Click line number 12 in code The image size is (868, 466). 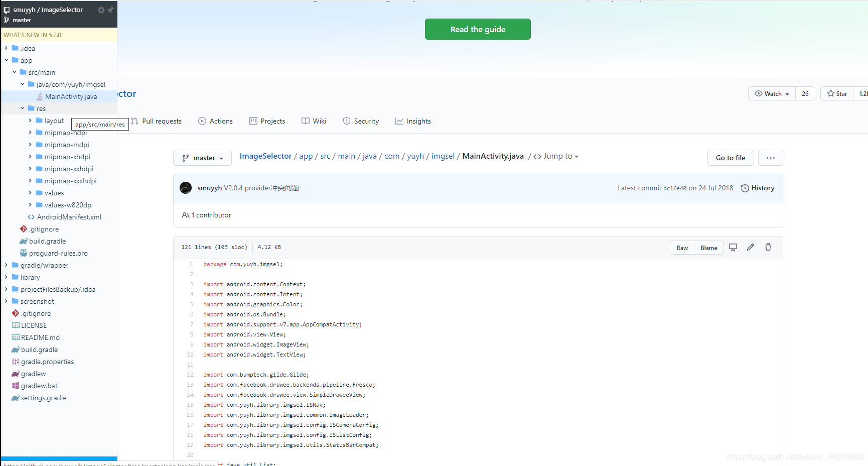pyautogui.click(x=190, y=375)
